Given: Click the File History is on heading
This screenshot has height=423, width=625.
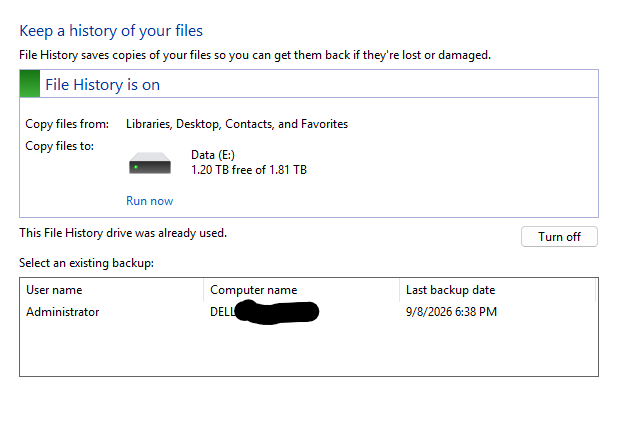Looking at the screenshot, I should (102, 85).
